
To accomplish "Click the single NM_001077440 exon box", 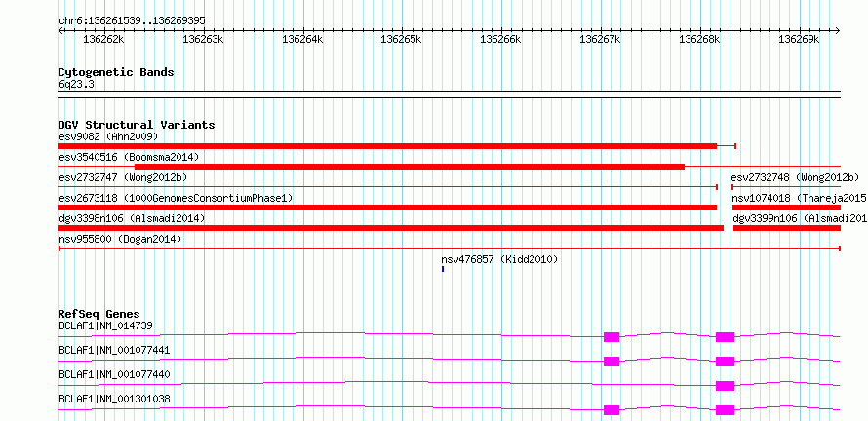I will [725, 386].
